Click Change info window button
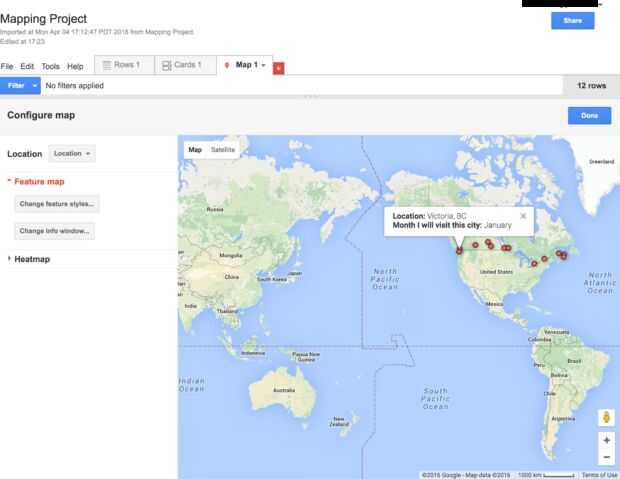Viewport: 620px width, 479px height. point(55,231)
